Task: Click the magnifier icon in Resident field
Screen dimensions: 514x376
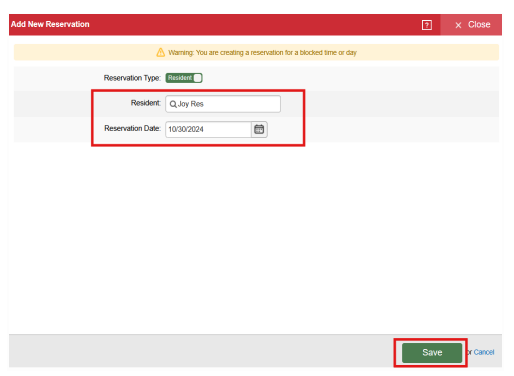Action: click(x=173, y=104)
